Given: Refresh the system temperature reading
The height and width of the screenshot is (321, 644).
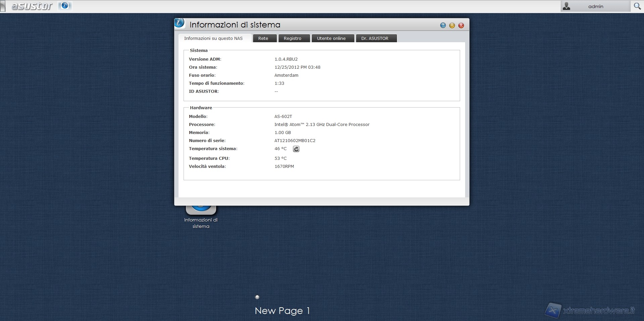Looking at the screenshot, I should tap(296, 149).
